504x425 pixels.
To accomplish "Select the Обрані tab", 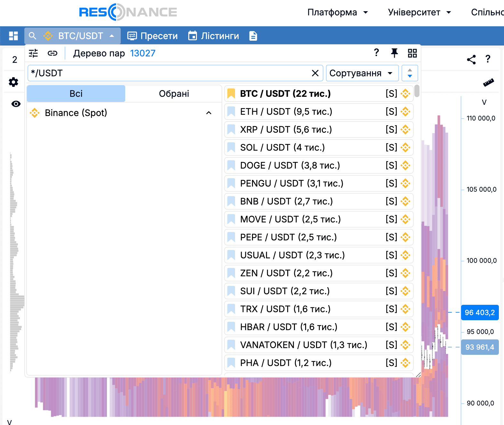I will [174, 94].
